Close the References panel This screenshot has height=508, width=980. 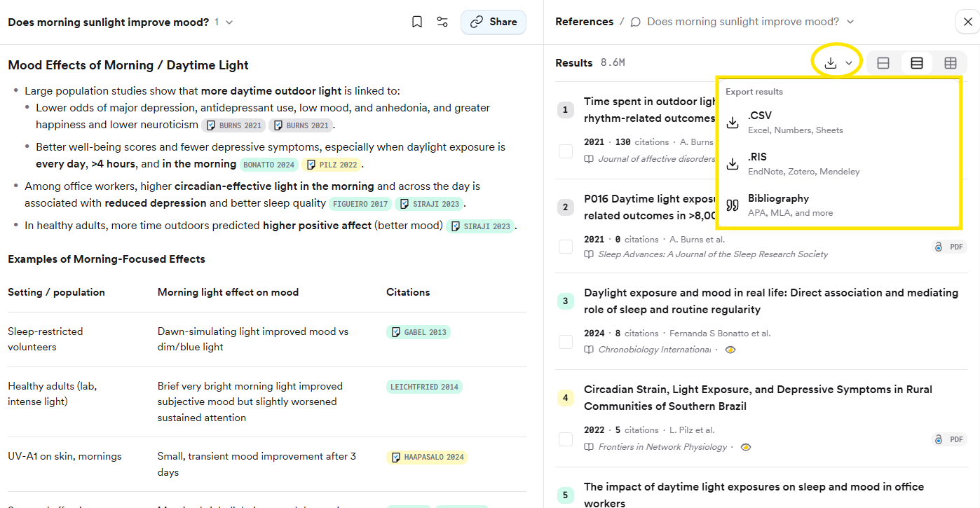968,22
